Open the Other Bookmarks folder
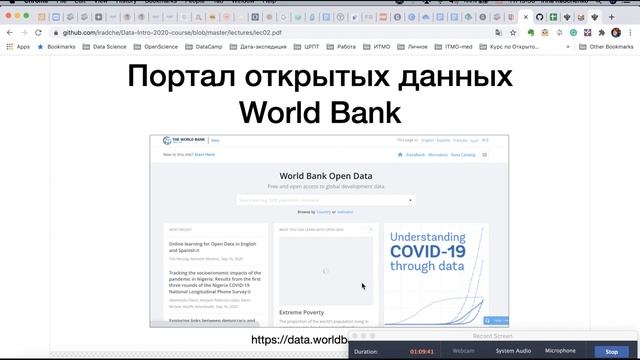Image resolution: width=640 pixels, height=360 pixels. [606, 47]
